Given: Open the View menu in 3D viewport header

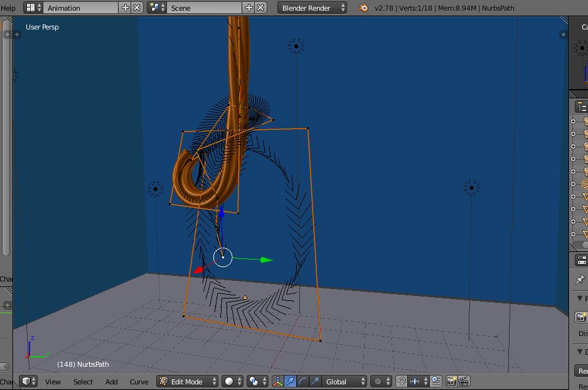Looking at the screenshot, I should pos(53,382).
